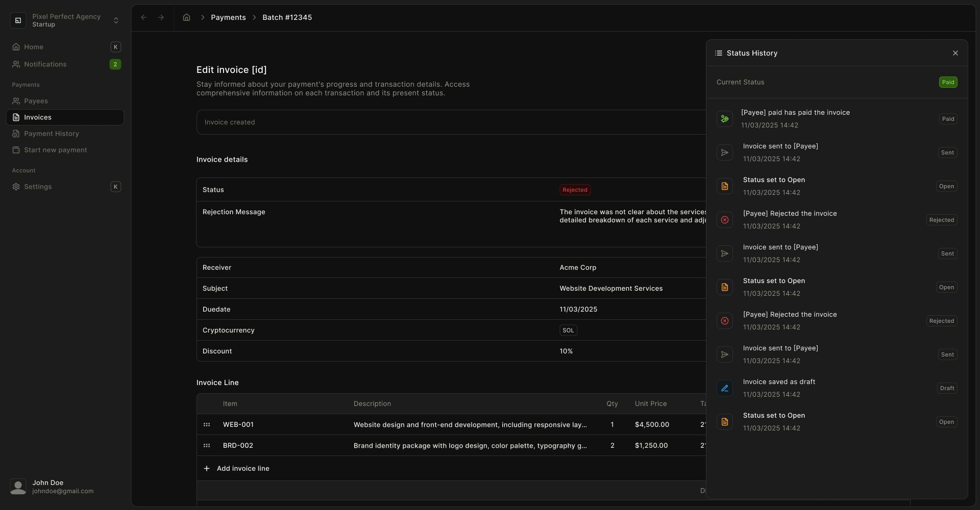This screenshot has height=510, width=980.
Task: Click the SOL cryptocurrency tag
Action: tap(568, 330)
